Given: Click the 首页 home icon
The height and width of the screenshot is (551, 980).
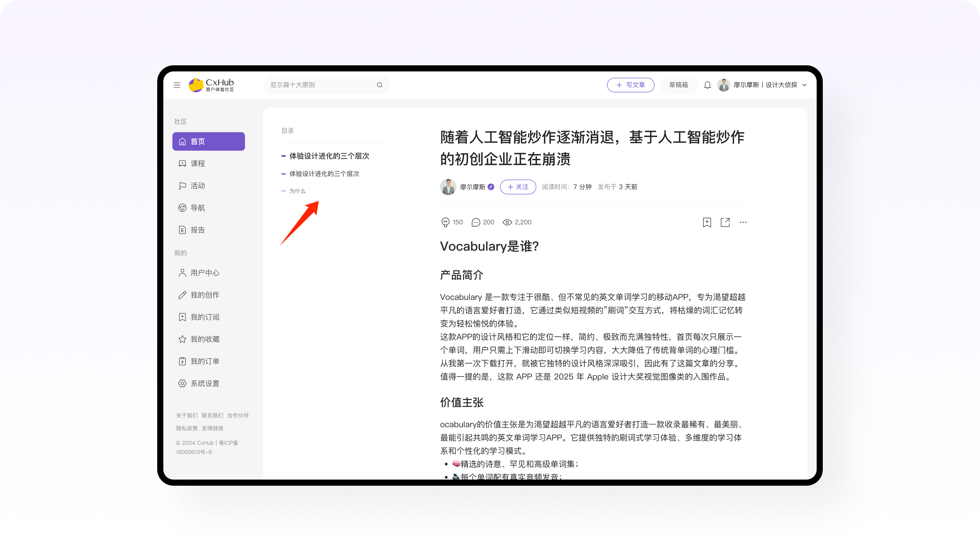Looking at the screenshot, I should click(182, 141).
